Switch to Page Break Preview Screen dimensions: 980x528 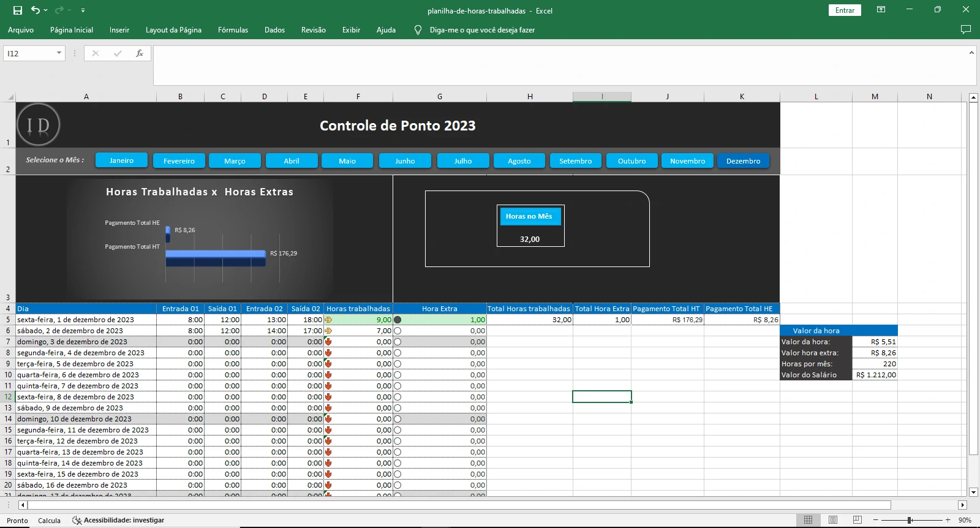[x=858, y=520]
